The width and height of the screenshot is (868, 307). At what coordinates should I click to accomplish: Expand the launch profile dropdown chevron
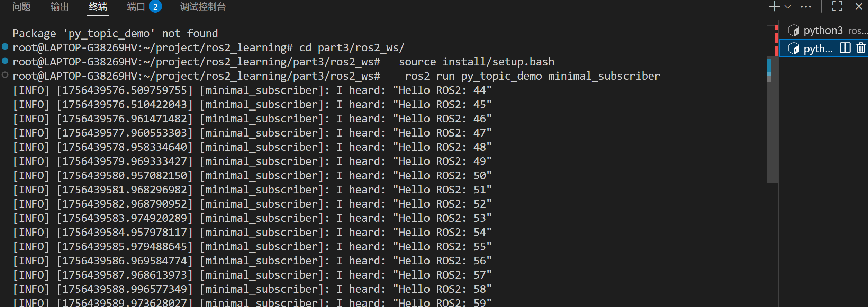(788, 7)
